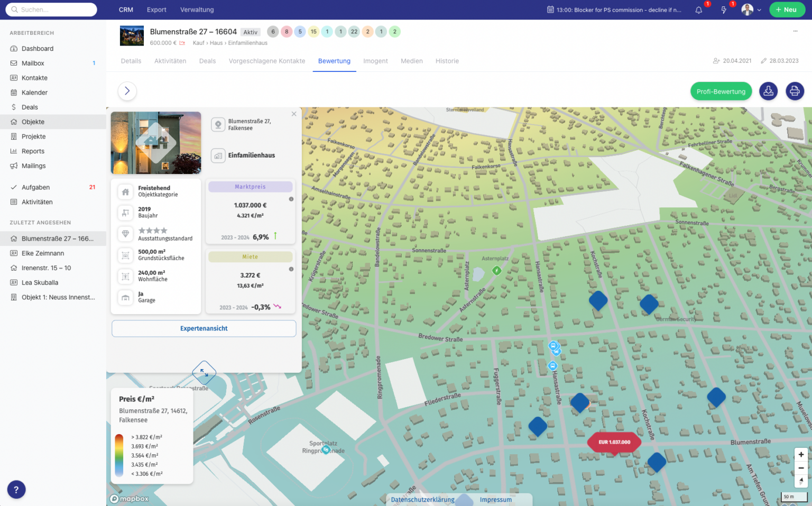Click the download valuation icon button

tap(768, 91)
